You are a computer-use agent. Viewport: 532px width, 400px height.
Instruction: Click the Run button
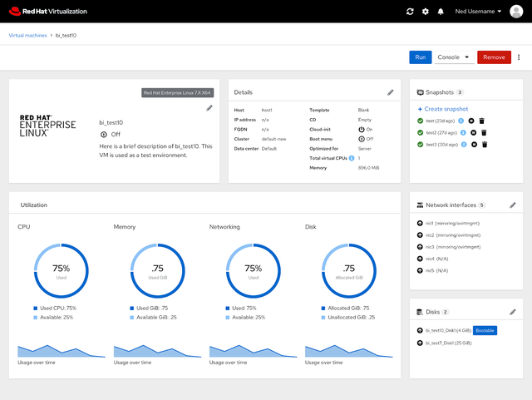coord(421,57)
